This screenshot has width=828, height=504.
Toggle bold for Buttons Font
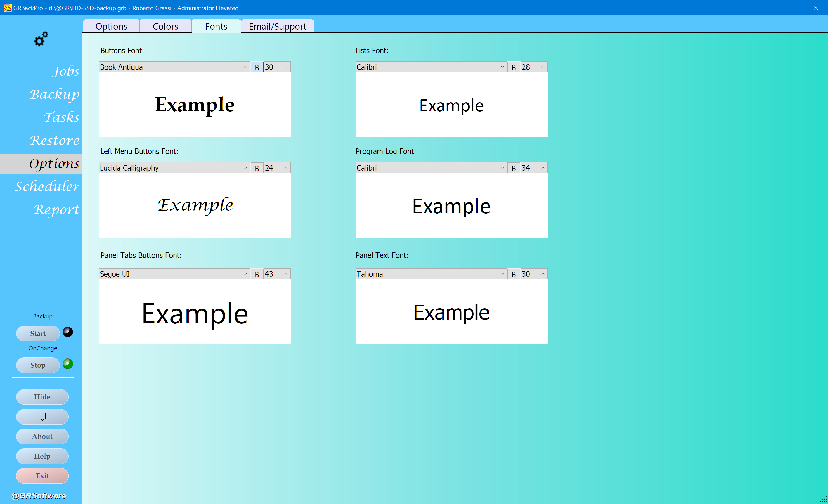pyautogui.click(x=257, y=67)
